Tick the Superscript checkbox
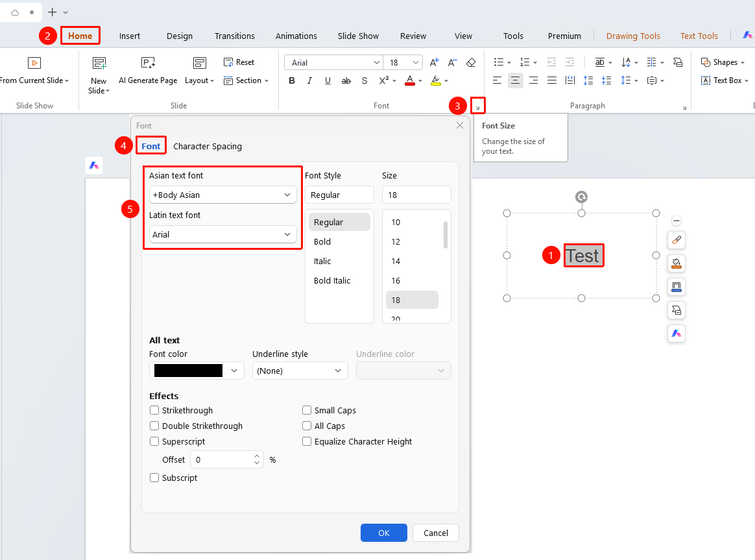Screen dimensions: 755x560 (154, 441)
